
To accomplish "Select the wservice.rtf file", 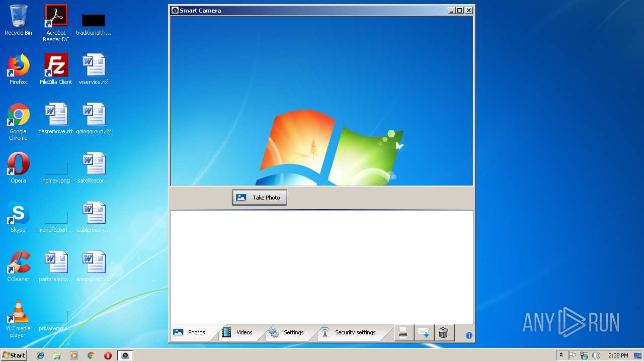I will tap(94, 69).
